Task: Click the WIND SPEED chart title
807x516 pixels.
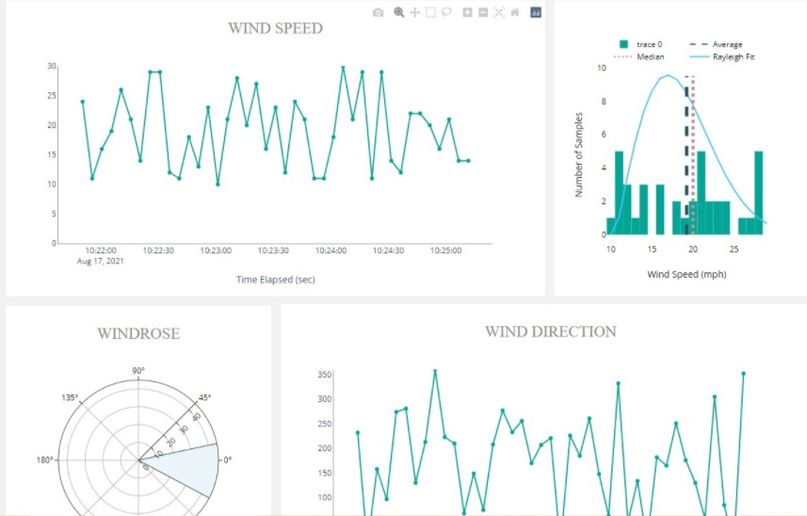Action: tap(275, 28)
